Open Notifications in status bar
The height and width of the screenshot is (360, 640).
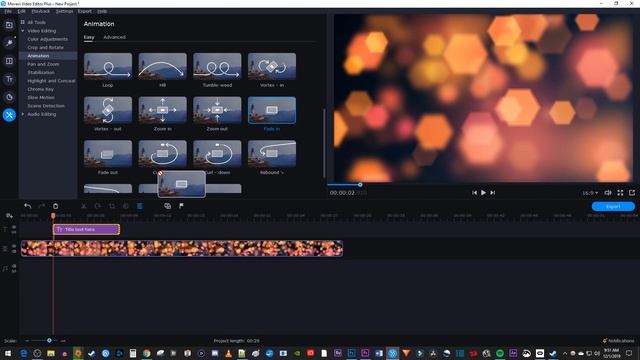click(x=618, y=340)
